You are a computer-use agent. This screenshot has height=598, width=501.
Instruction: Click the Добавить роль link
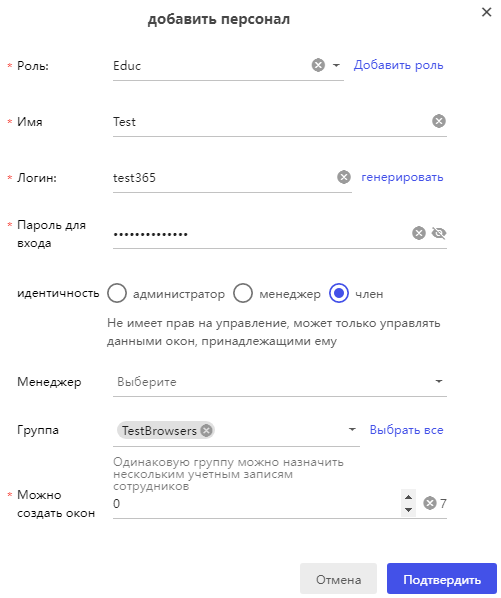398,65
